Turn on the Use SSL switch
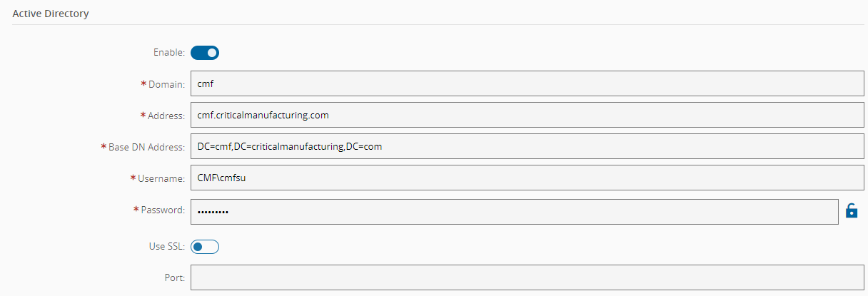 [205, 246]
